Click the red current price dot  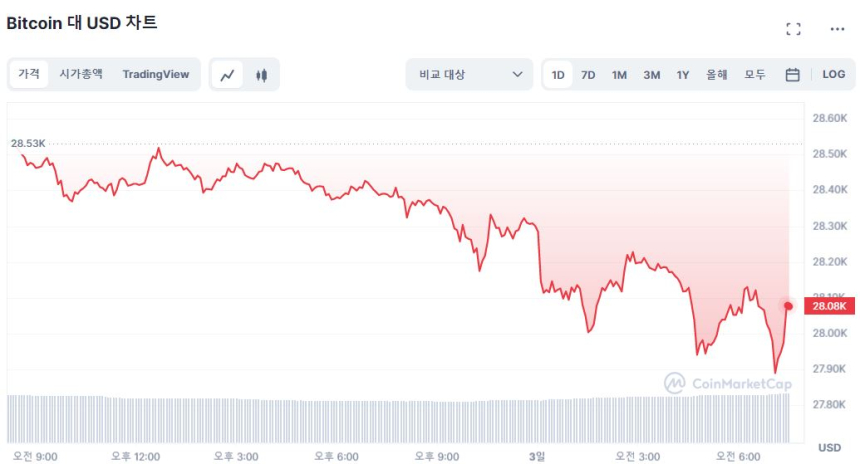[x=788, y=306]
